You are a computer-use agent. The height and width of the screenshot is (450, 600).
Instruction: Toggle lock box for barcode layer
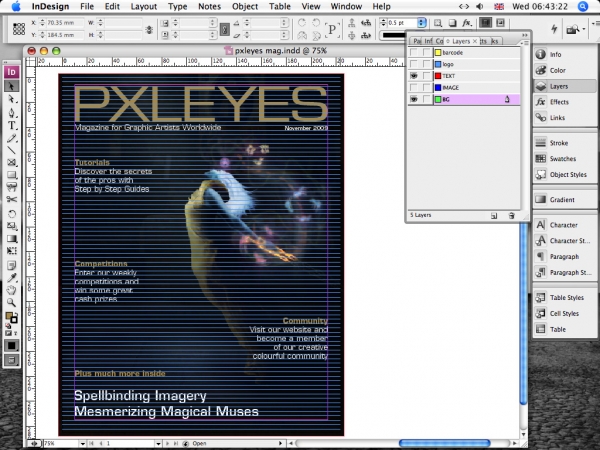(426, 52)
